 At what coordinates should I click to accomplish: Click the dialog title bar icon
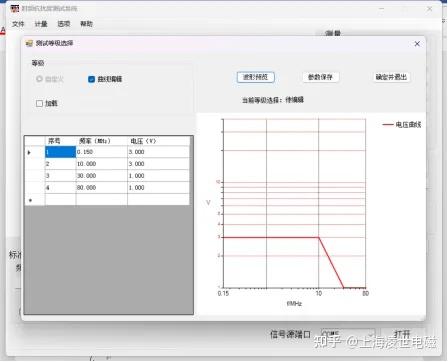tap(29, 43)
